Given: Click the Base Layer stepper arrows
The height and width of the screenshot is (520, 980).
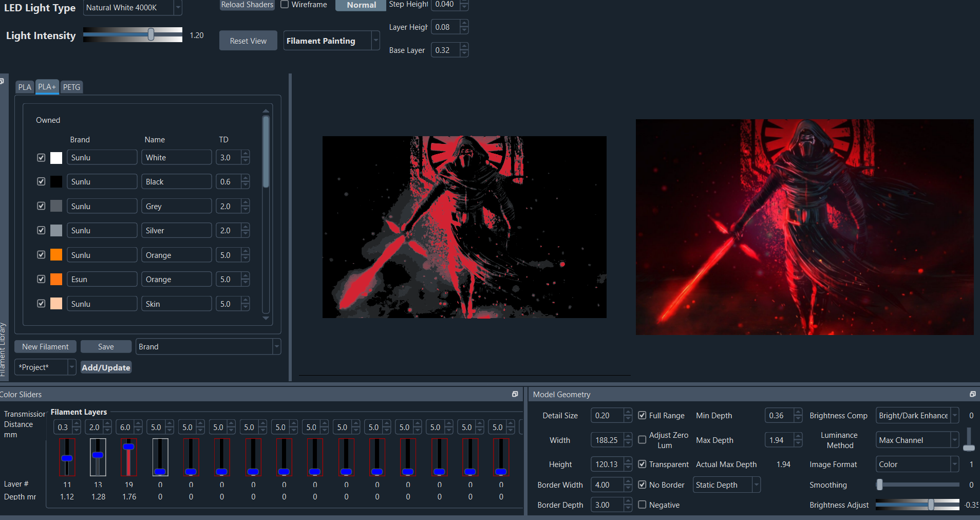Looking at the screenshot, I should pos(464,50).
